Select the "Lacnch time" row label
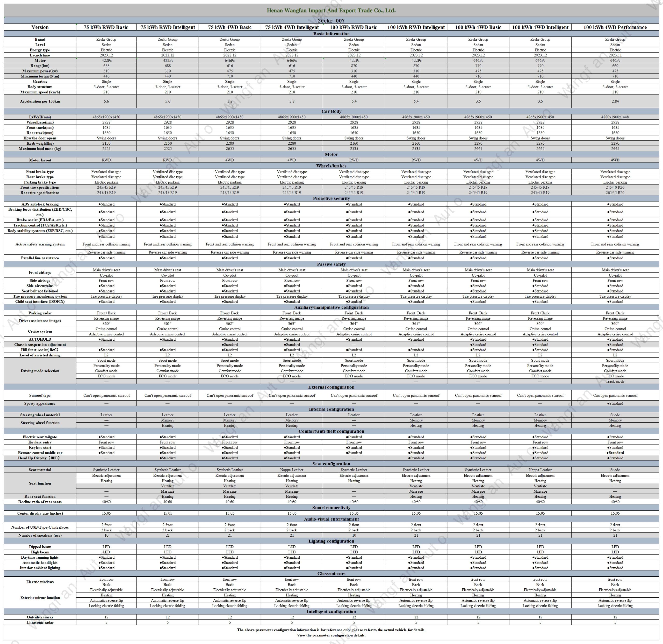Screen dimensions: 663x644 (x=40, y=55)
